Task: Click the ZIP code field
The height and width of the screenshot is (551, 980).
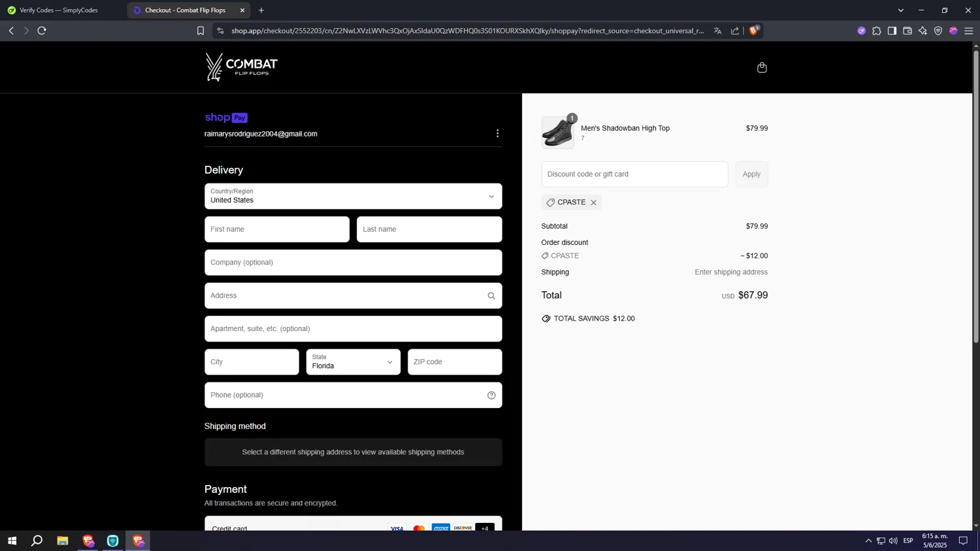Action: pos(455,362)
